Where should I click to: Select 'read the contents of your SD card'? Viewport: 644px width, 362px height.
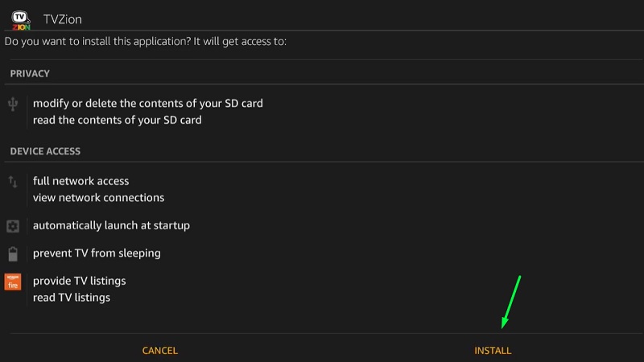(117, 120)
